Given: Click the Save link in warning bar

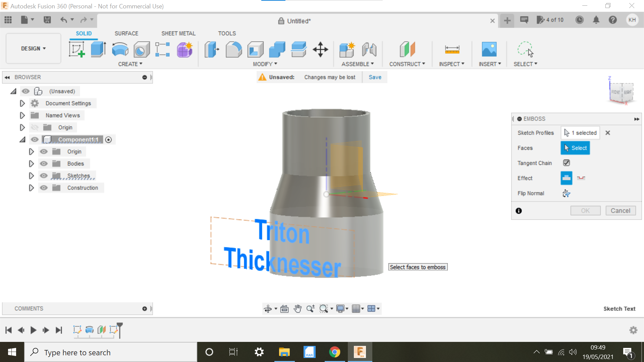Looking at the screenshot, I should [x=375, y=77].
